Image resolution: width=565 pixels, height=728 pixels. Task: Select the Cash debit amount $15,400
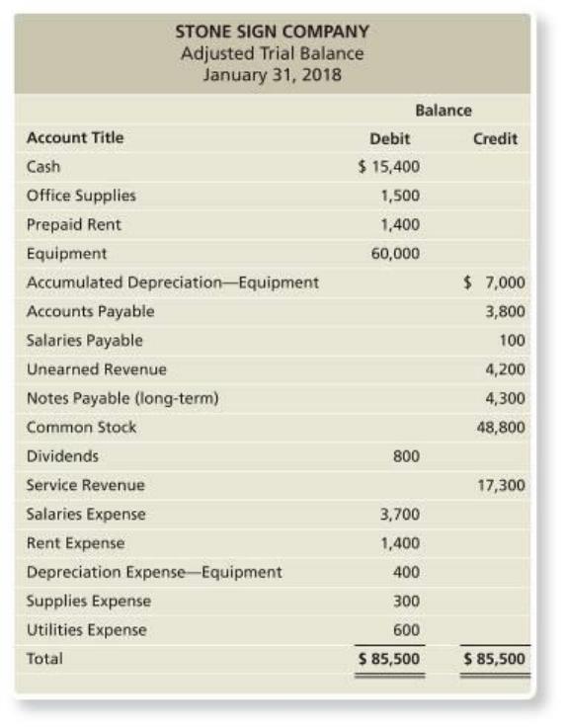(x=388, y=166)
